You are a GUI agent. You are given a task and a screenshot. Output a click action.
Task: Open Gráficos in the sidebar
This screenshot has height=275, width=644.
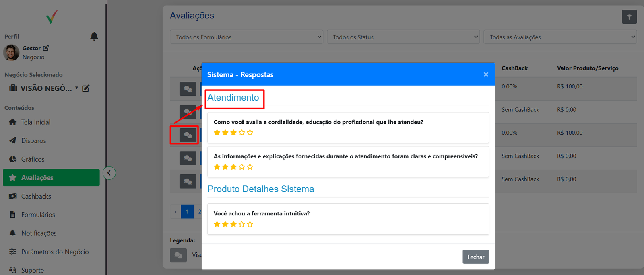(33, 159)
